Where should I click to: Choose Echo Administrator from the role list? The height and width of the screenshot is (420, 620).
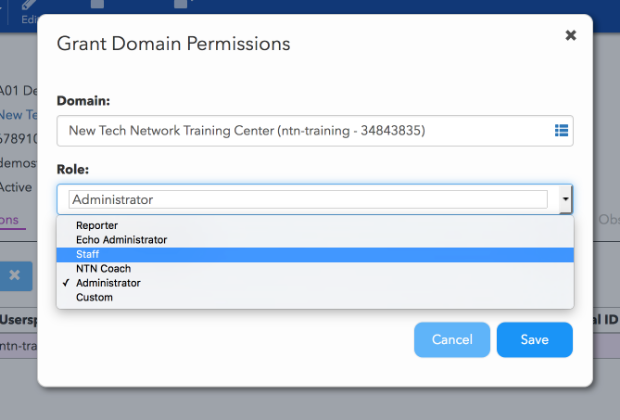(x=315, y=240)
